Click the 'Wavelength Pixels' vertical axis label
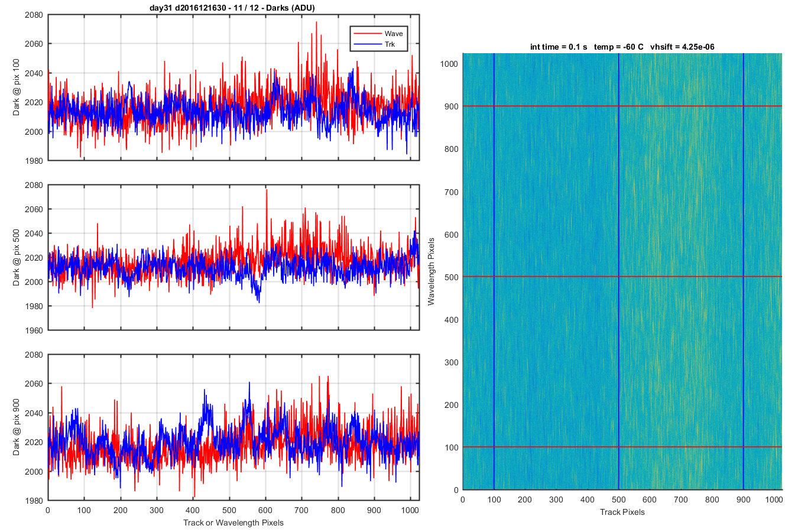Screen dimensions: 798x532 pyautogui.click(x=431, y=271)
